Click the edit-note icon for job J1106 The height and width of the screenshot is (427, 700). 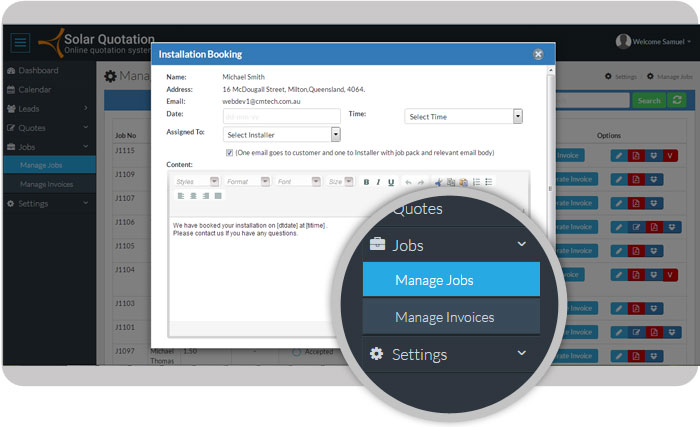point(636,227)
